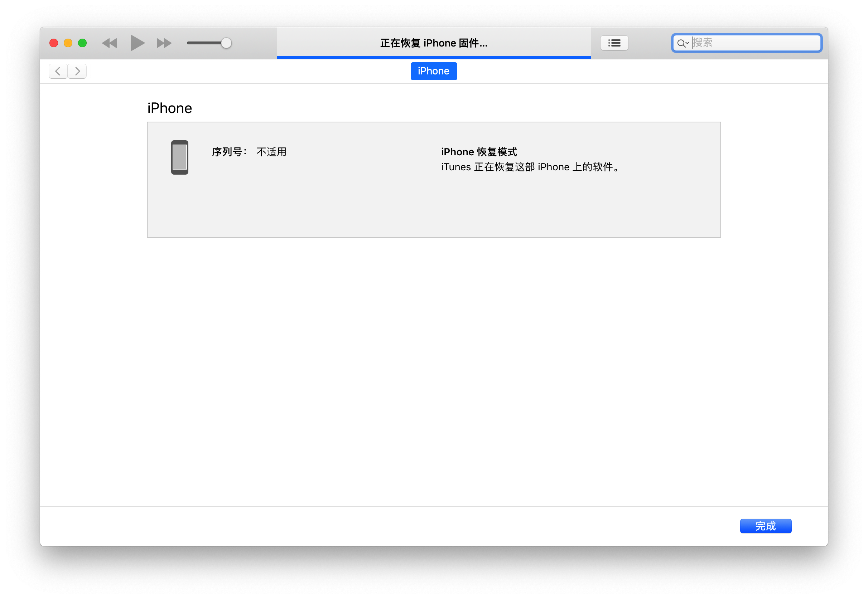Close the iTunes window
868x599 pixels.
coord(54,43)
